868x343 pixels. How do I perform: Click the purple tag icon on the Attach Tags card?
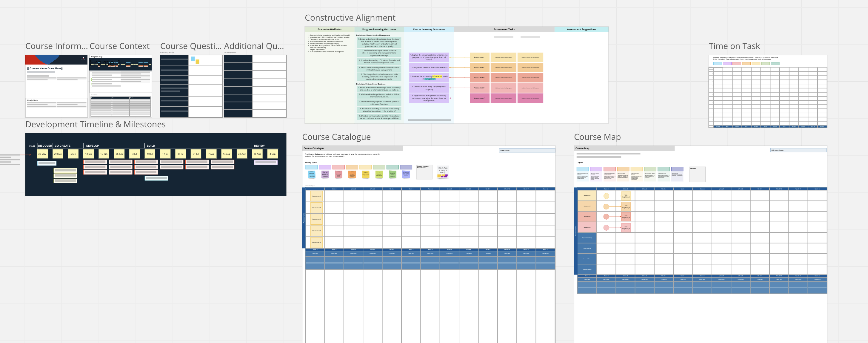[x=446, y=175]
